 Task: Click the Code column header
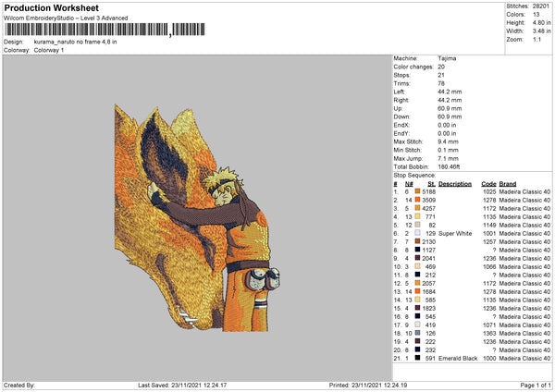click(488, 184)
